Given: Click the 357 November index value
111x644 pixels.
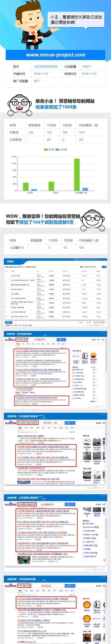Looking at the screenshot, I should click(x=49, y=133).
